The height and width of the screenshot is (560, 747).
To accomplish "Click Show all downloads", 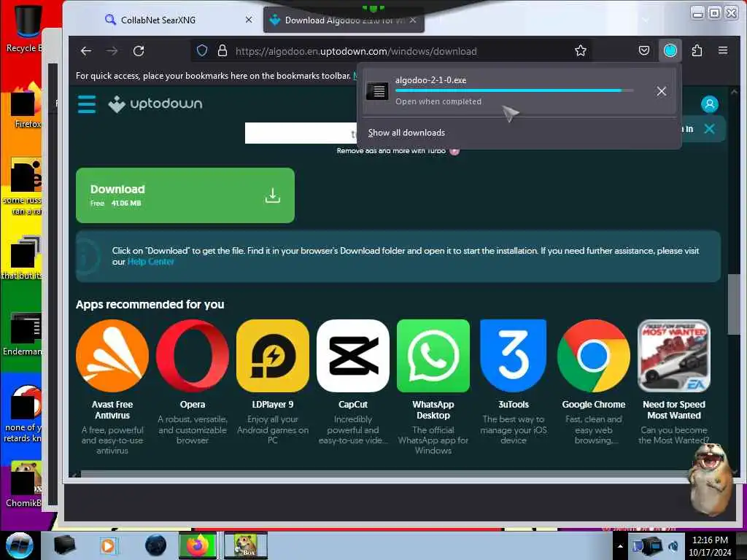I will (406, 133).
